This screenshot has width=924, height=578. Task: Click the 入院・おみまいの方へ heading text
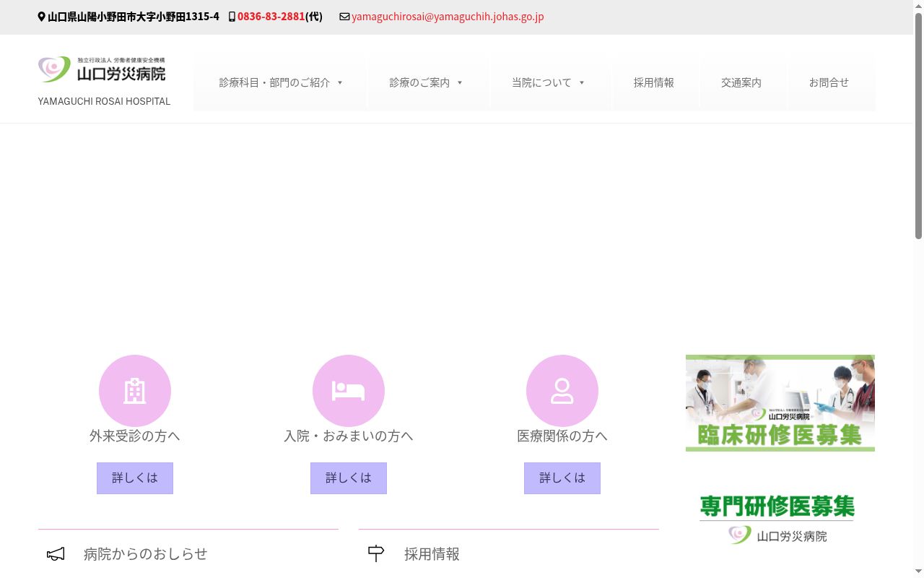pyautogui.click(x=349, y=436)
